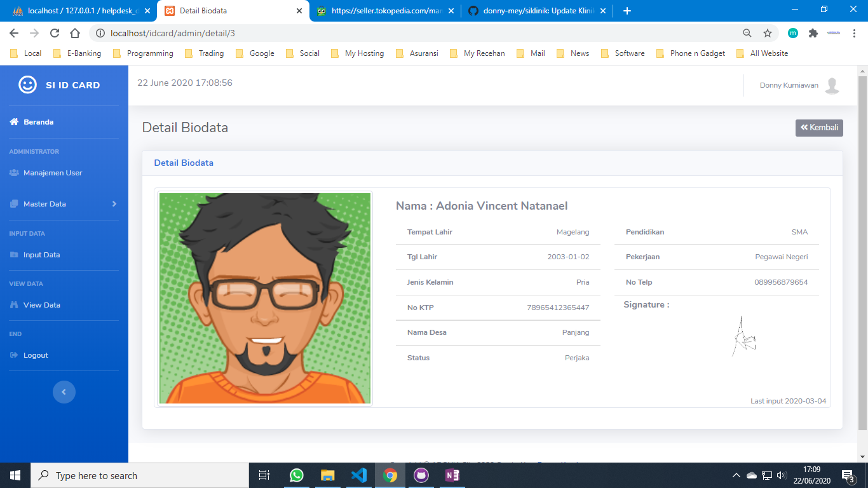Image resolution: width=868 pixels, height=488 pixels.
Task: Click the page vertical scrollbar
Action: click(x=862, y=254)
